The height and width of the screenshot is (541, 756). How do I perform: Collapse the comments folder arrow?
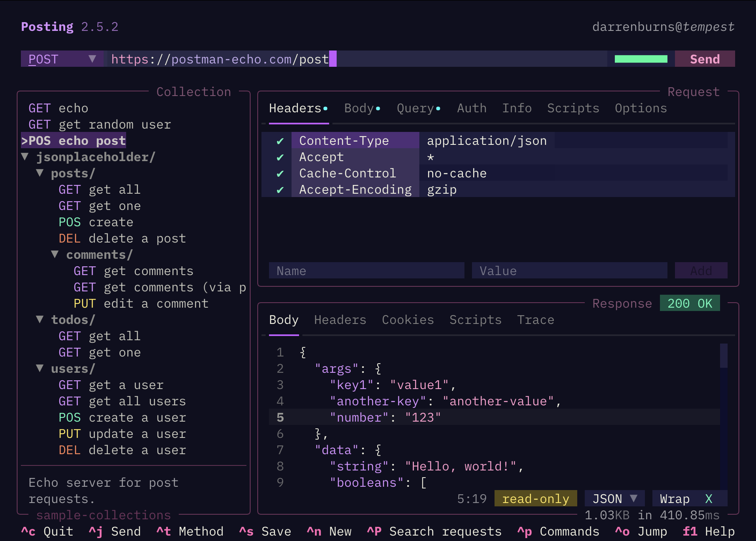tap(55, 255)
